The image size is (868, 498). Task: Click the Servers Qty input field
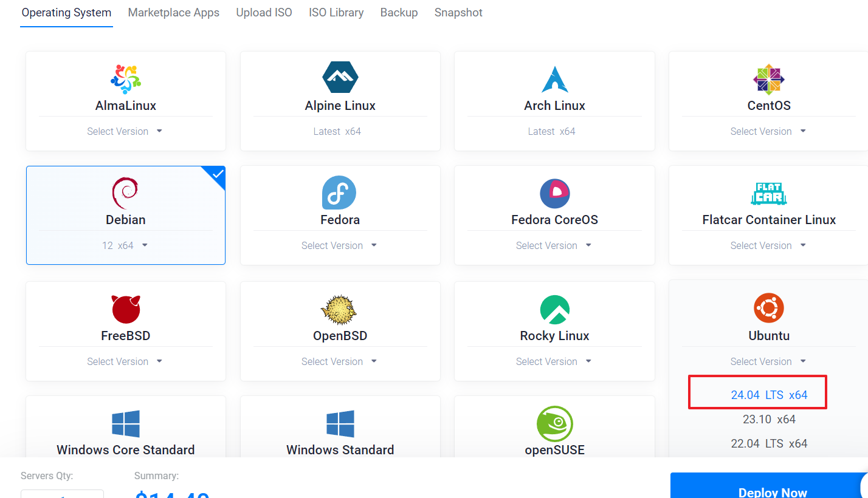click(62, 494)
